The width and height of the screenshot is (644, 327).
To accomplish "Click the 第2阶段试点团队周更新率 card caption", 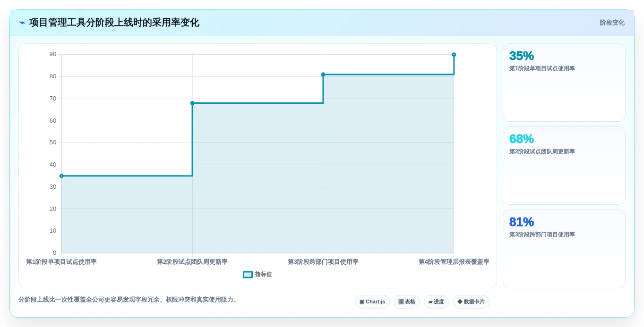I will tap(542, 151).
